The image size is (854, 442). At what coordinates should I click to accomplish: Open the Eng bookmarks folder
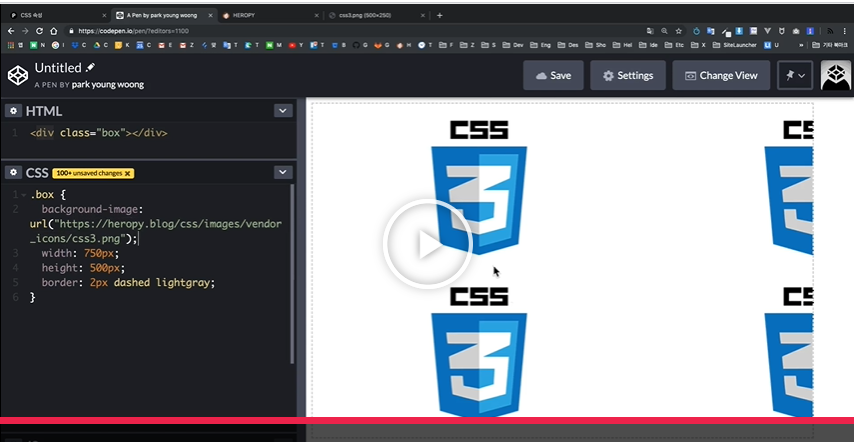pyautogui.click(x=540, y=45)
